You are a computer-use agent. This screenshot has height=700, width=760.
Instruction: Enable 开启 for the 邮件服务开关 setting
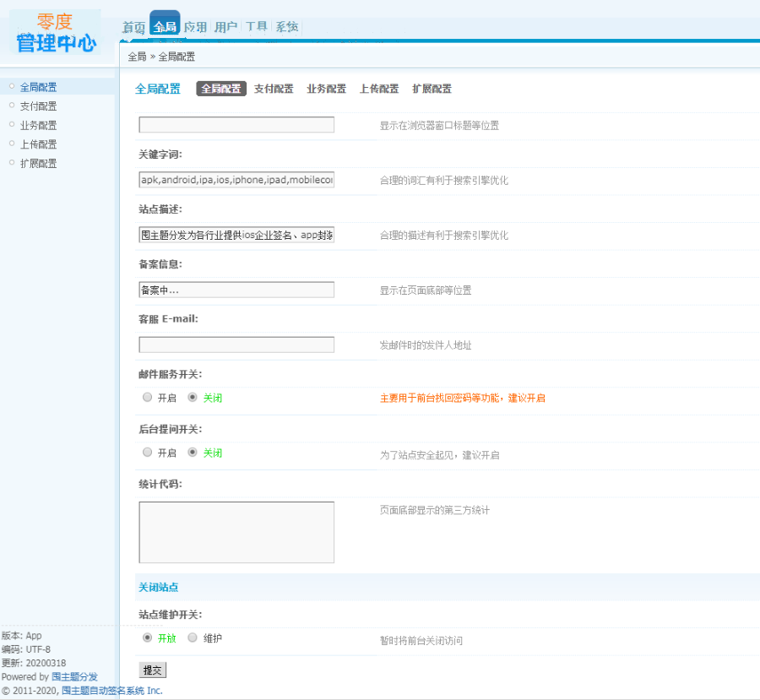click(147, 397)
